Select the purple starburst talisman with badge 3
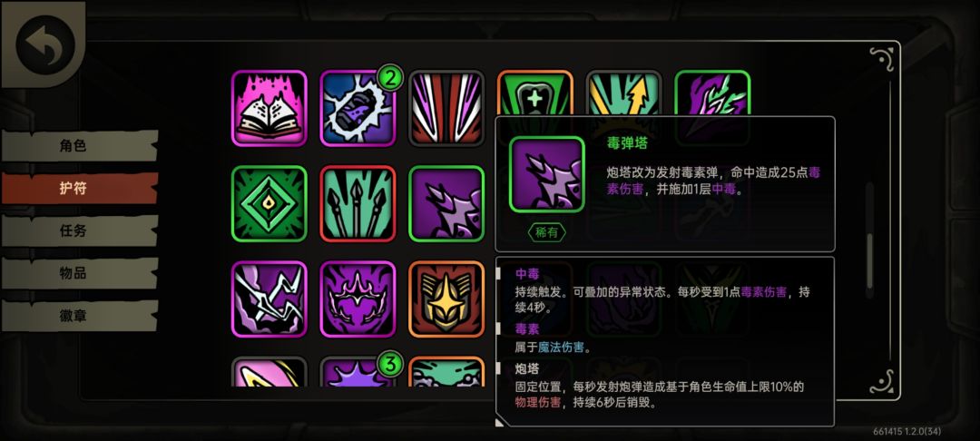Image resolution: width=980 pixels, height=441 pixels. [x=358, y=372]
